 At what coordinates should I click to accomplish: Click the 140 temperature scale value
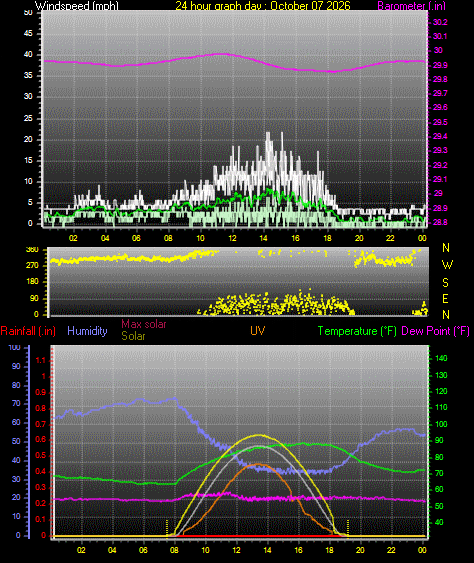(441, 358)
